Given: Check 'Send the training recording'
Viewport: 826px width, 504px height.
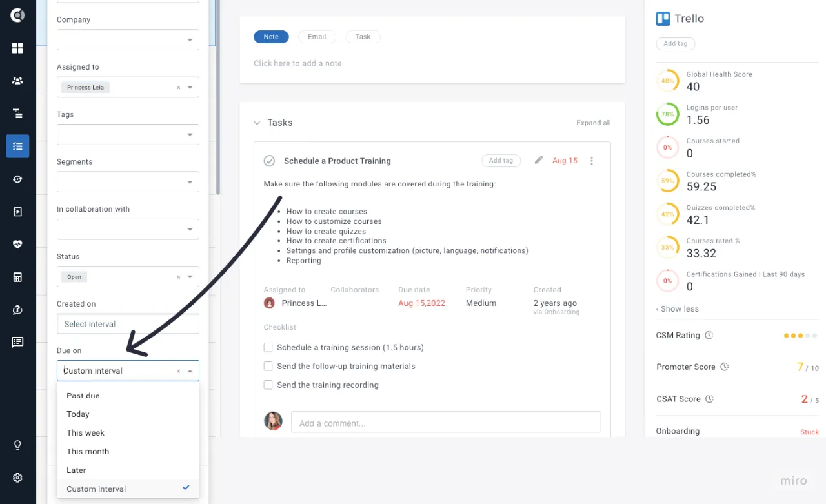Looking at the screenshot, I should point(268,385).
